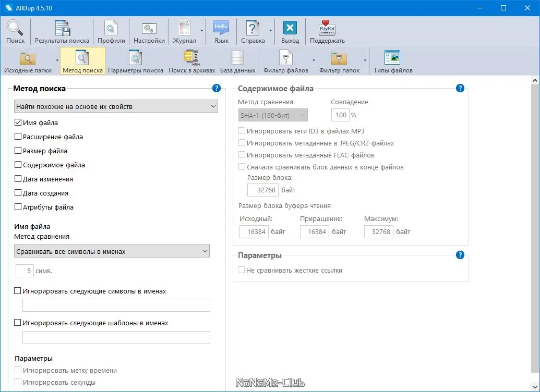Toggle Игнорировать метаданные FLAC-файлов
Image resolution: width=540 pixels, height=392 pixels.
pos(242,155)
